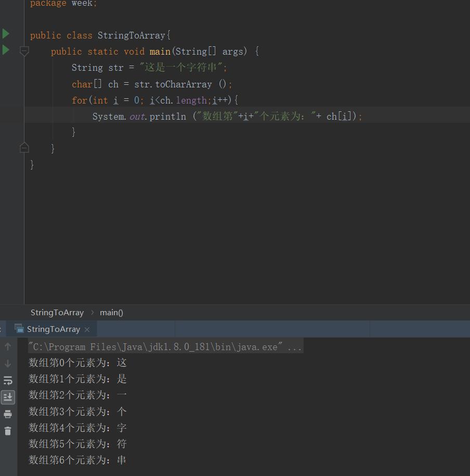Screen dimensions: 470x476
Task: Click the down arrow in console toolbar
Action: point(8,364)
